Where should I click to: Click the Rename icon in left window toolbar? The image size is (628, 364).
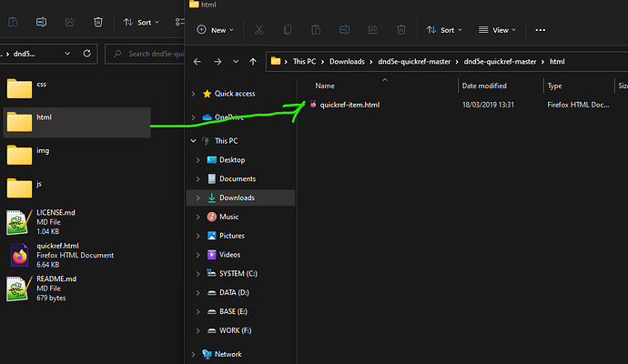pyautogui.click(x=41, y=22)
